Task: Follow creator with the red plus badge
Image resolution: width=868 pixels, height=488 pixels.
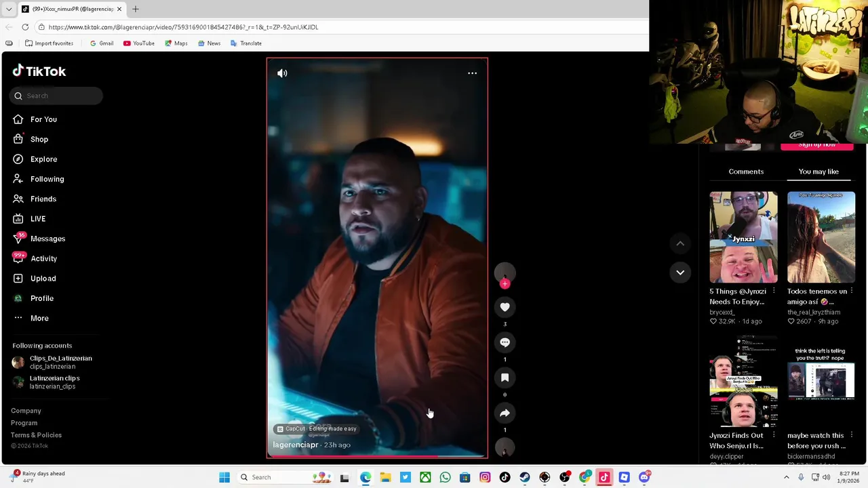Action: [505, 284]
